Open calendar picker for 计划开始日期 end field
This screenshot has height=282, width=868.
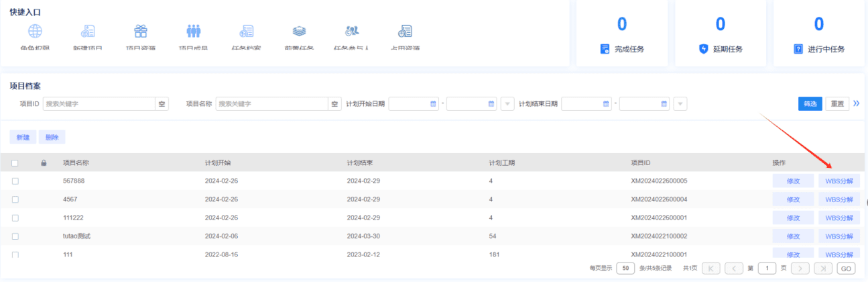point(491,104)
